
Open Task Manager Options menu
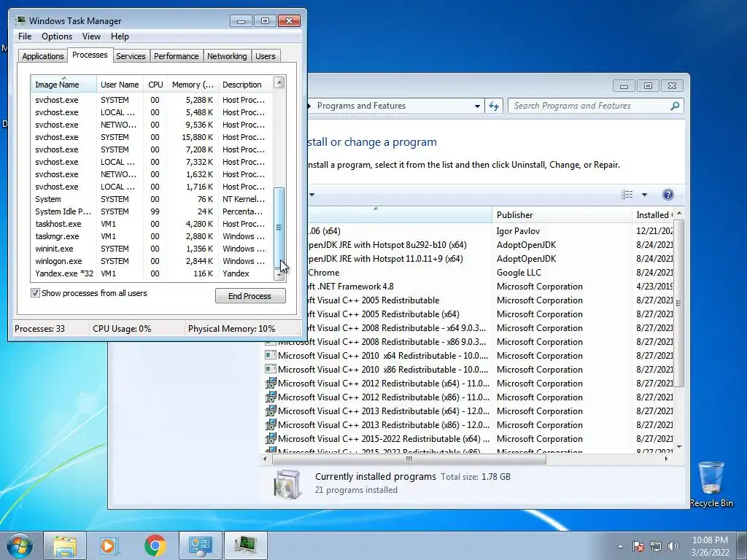[x=57, y=36]
